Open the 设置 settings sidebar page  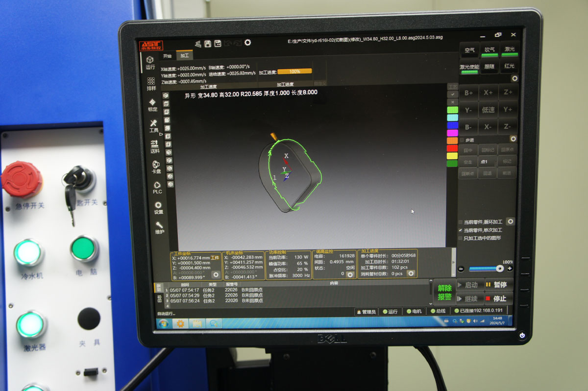pyautogui.click(x=158, y=208)
